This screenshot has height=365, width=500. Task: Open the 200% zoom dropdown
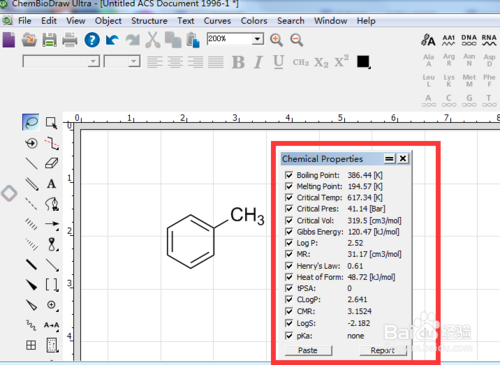pos(257,39)
